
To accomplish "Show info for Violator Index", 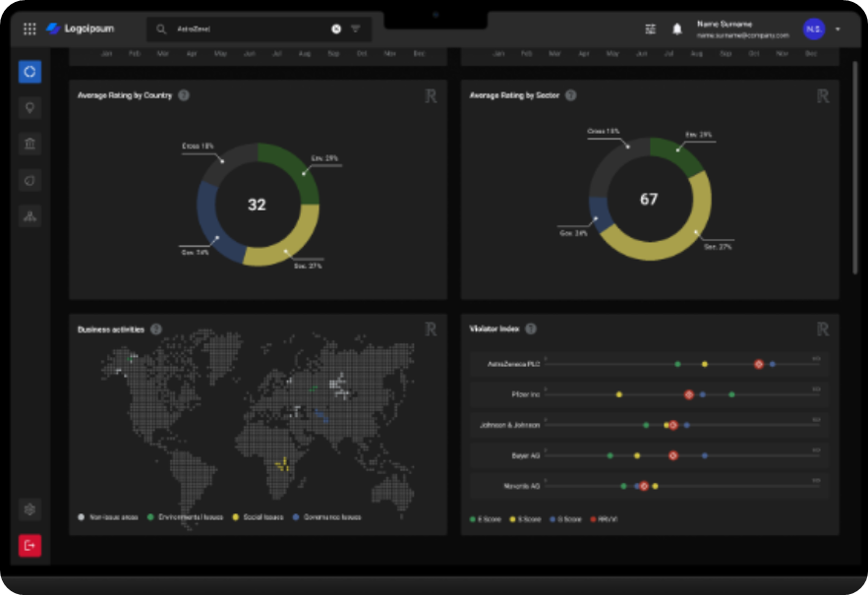I will click(x=531, y=329).
